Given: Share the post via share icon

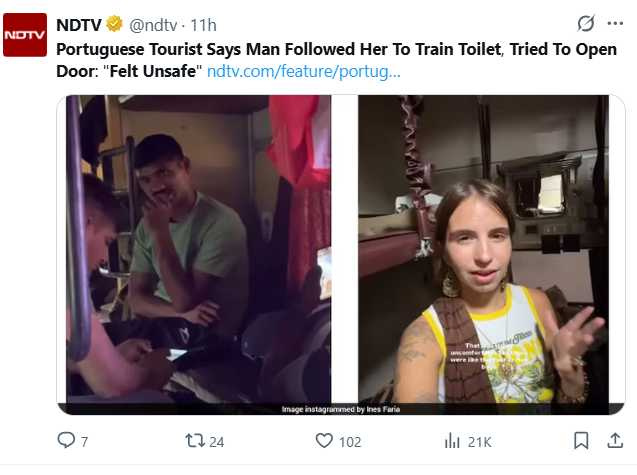Looking at the screenshot, I should 606,440.
